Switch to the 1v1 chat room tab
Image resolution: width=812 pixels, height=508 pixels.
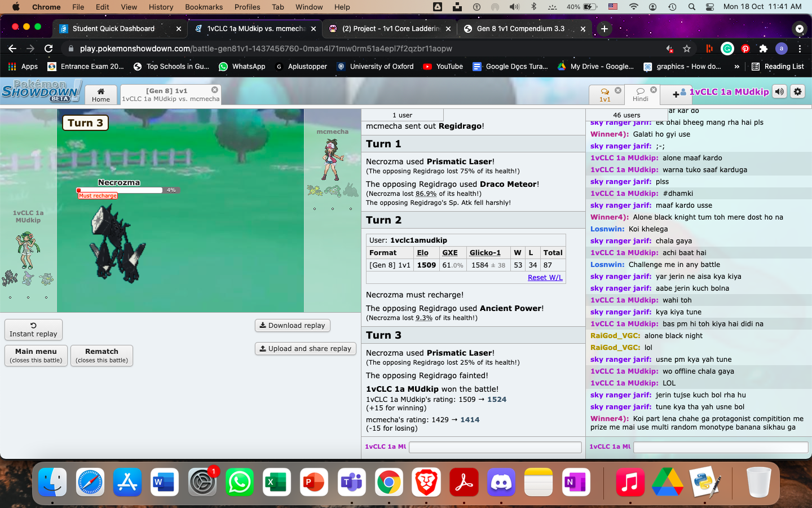tap(604, 95)
